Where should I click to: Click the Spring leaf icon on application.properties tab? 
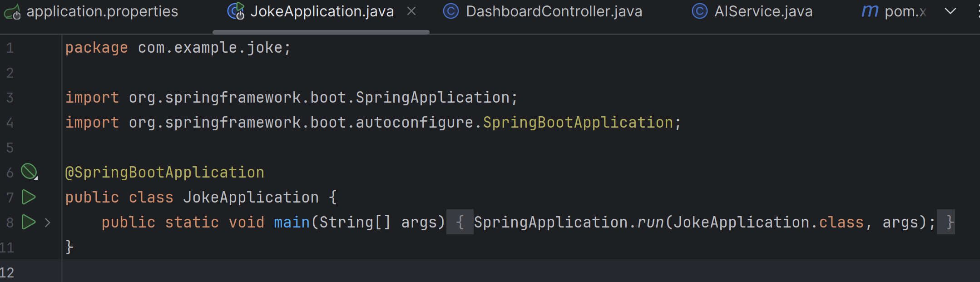click(x=12, y=12)
